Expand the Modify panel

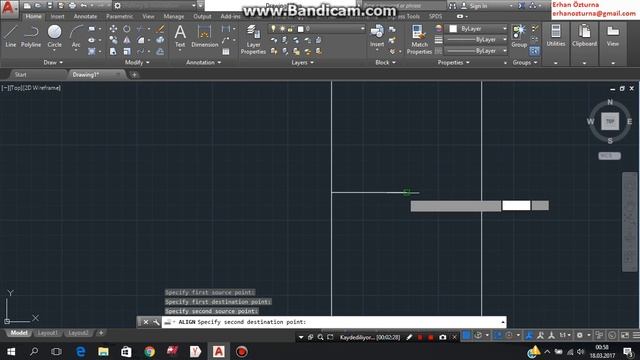tap(137, 62)
